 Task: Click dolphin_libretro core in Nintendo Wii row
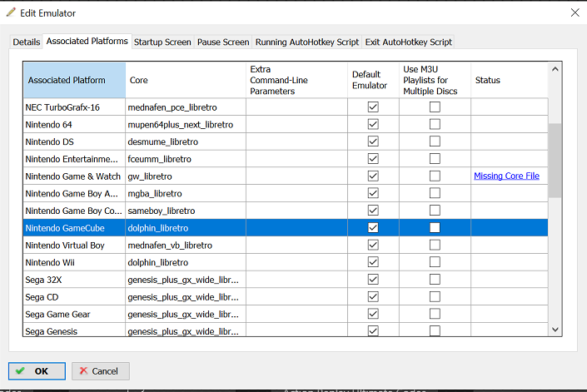coord(186,262)
